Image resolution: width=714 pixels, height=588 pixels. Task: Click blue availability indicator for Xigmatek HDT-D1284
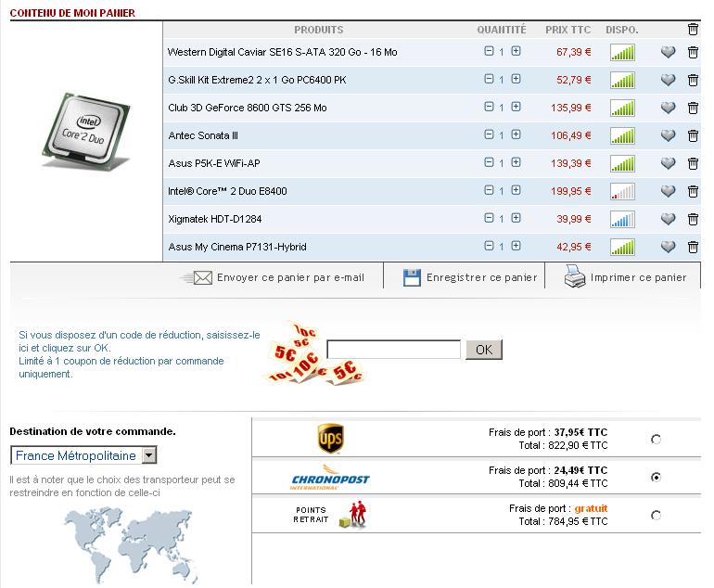(622, 220)
